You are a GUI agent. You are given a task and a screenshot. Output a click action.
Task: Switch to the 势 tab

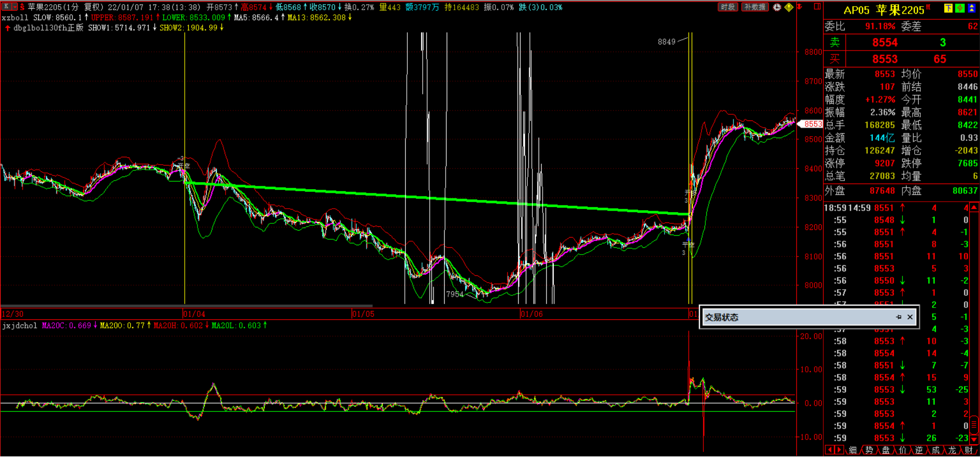pyautogui.click(x=869, y=450)
